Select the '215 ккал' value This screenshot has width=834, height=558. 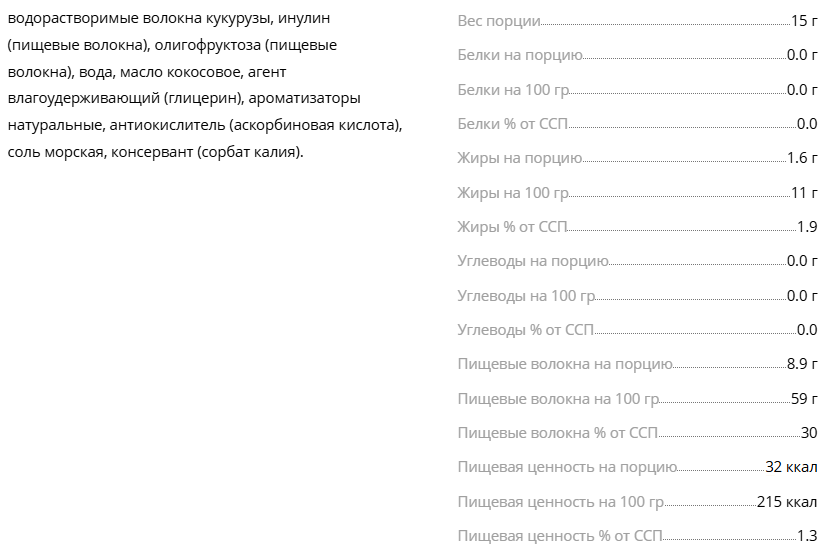(787, 502)
